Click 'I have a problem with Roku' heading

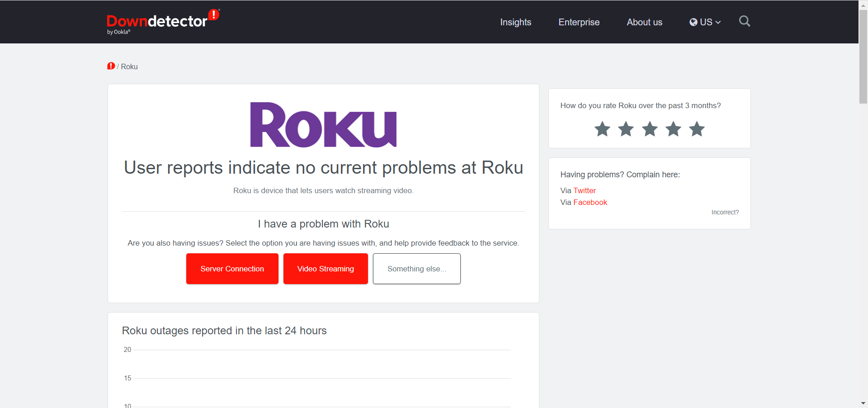[323, 224]
